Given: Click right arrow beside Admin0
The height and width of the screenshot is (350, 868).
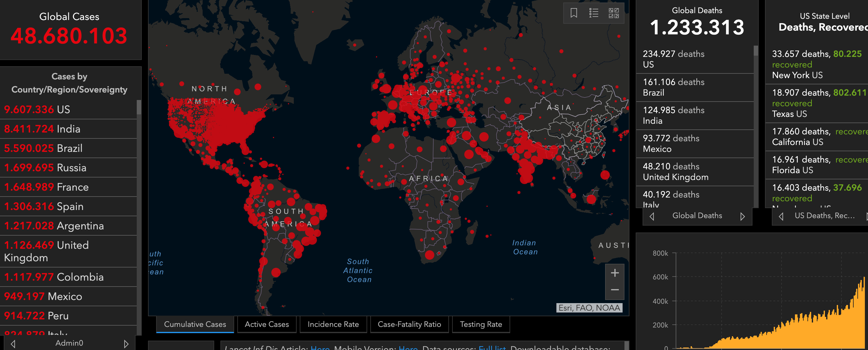Looking at the screenshot, I should (x=126, y=343).
